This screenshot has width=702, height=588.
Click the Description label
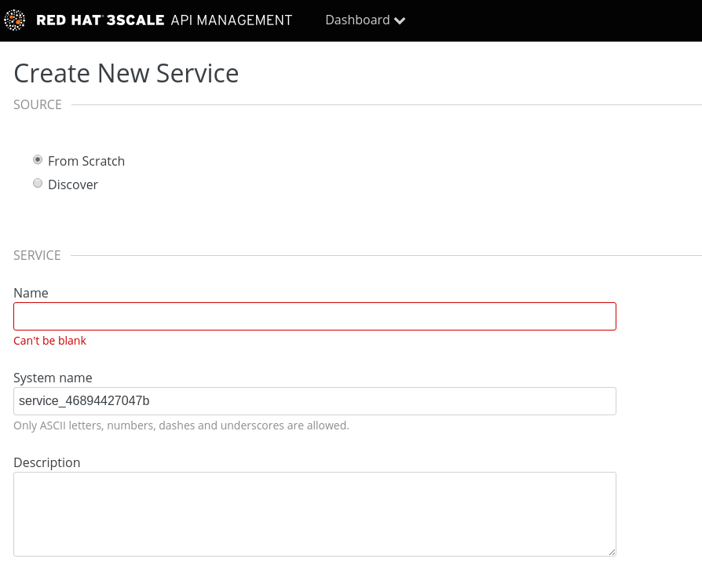pyautogui.click(x=47, y=462)
